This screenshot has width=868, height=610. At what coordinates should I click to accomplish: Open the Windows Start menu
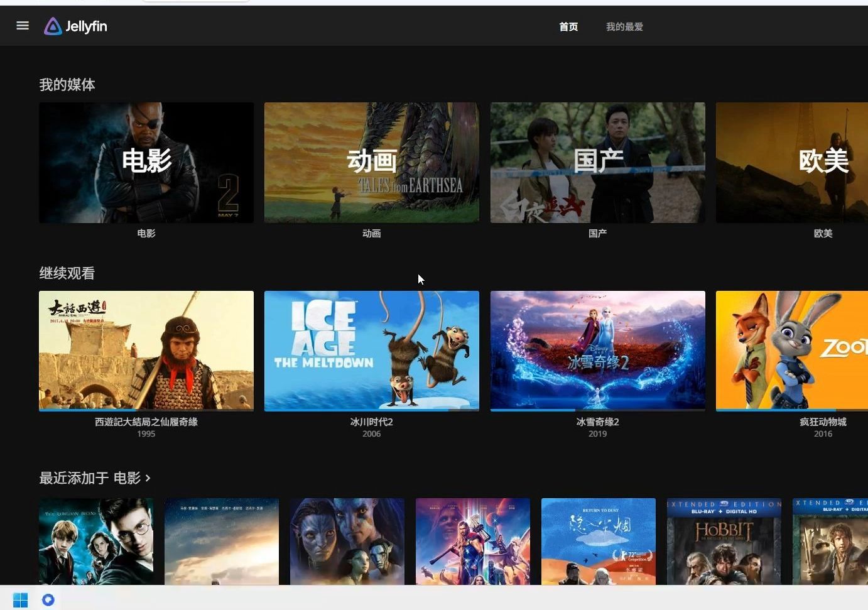(20, 600)
